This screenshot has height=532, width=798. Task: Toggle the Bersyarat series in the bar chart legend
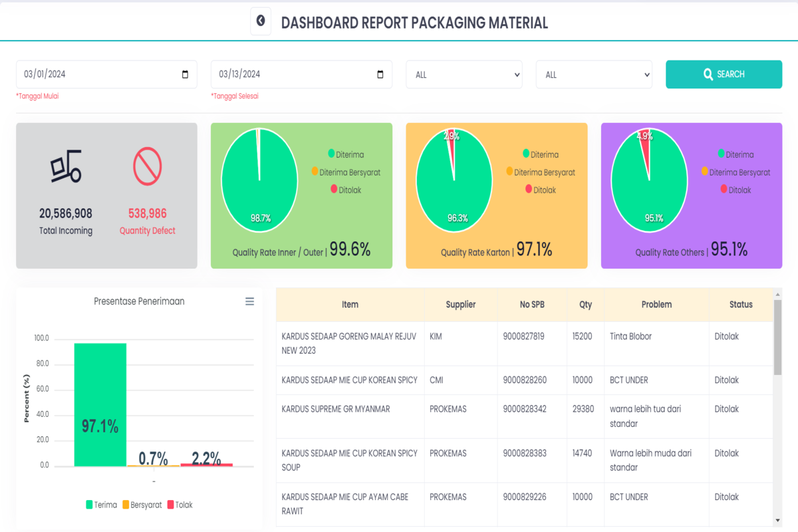(x=142, y=505)
